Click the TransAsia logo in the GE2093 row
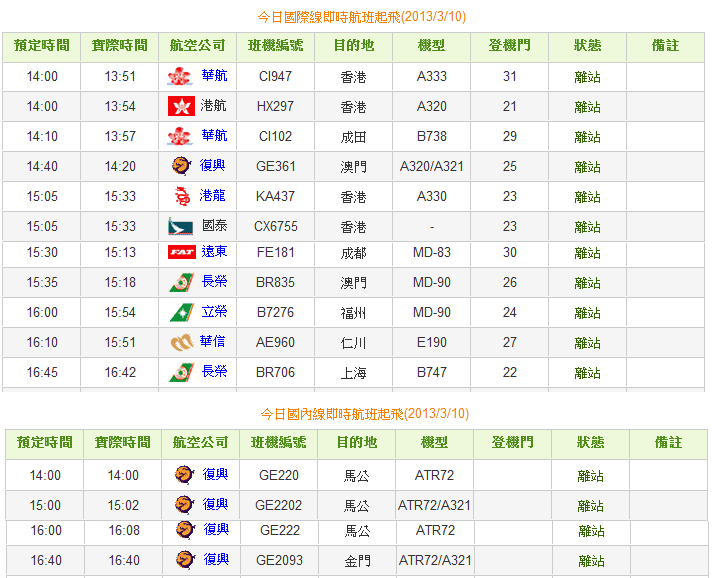 point(186,559)
